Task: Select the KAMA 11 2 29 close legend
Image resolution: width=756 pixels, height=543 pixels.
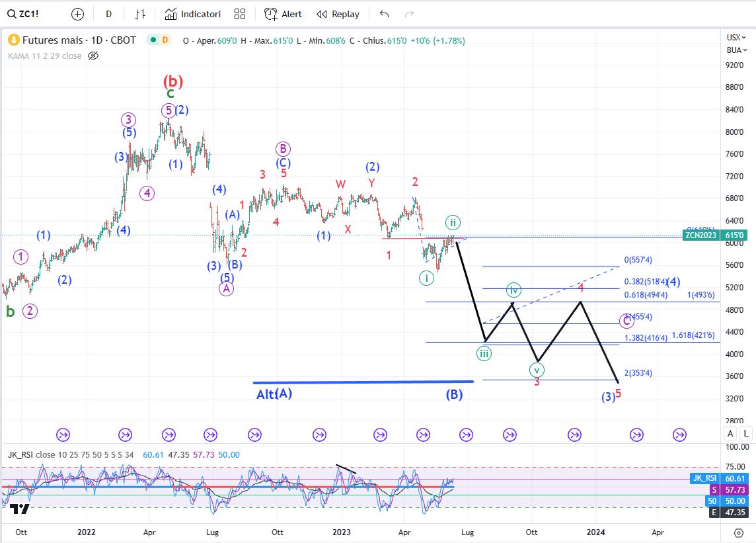Action: coord(45,56)
